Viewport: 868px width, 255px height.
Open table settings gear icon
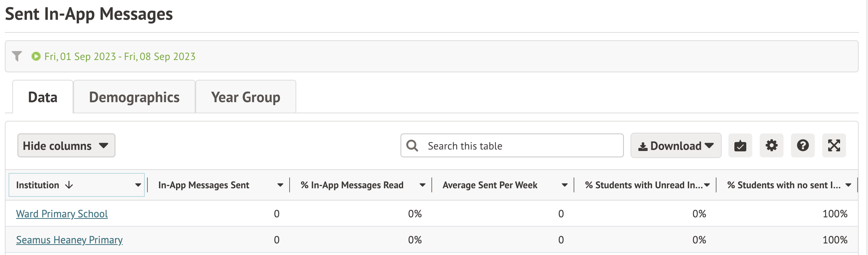[x=771, y=145]
